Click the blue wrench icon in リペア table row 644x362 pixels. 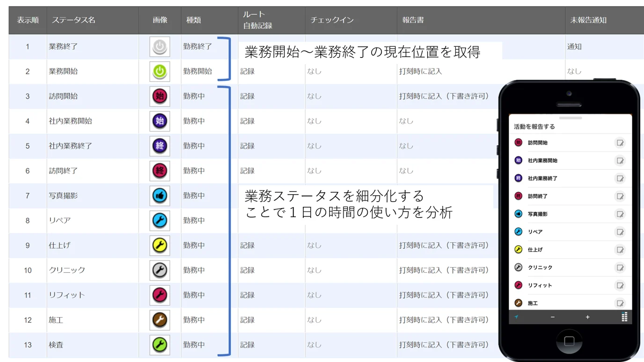[160, 220]
